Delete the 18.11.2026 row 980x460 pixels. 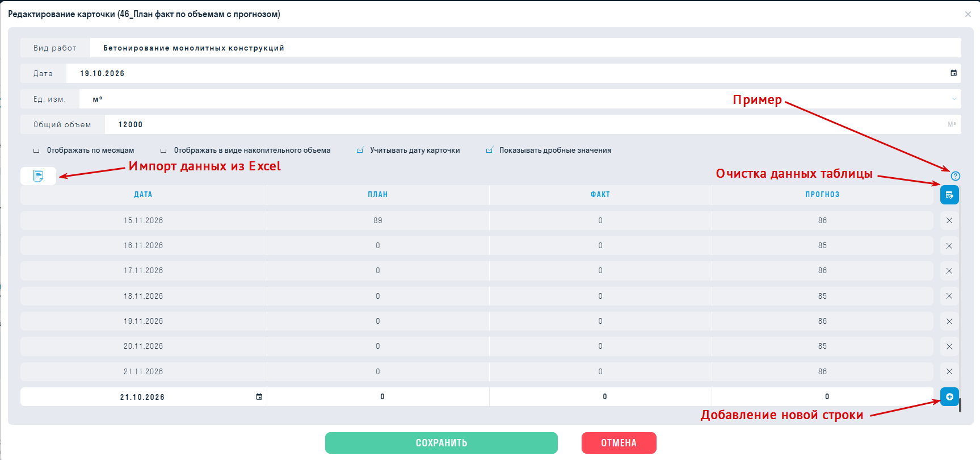pyautogui.click(x=949, y=296)
